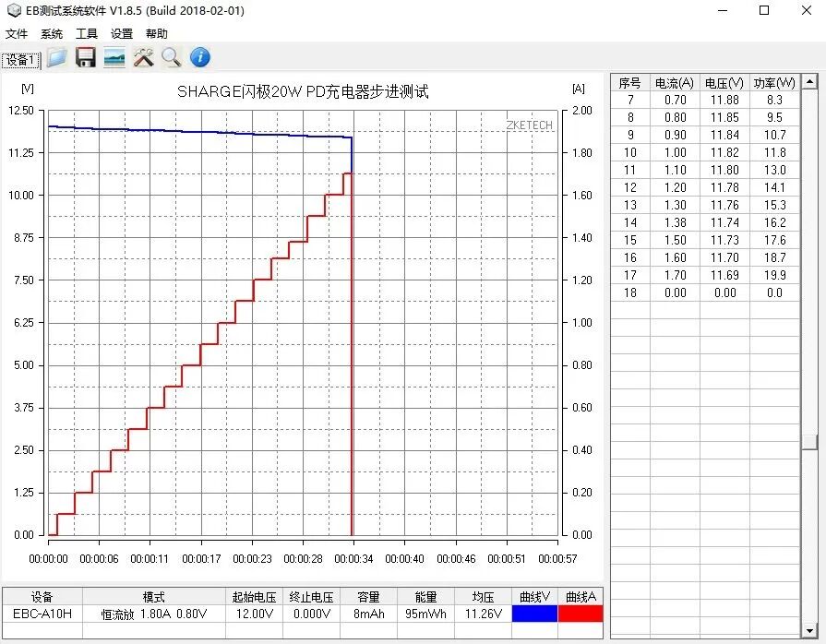This screenshot has width=826, height=644.
Task: Select voltage cell 11.70 in row 16
Action: [x=724, y=257]
